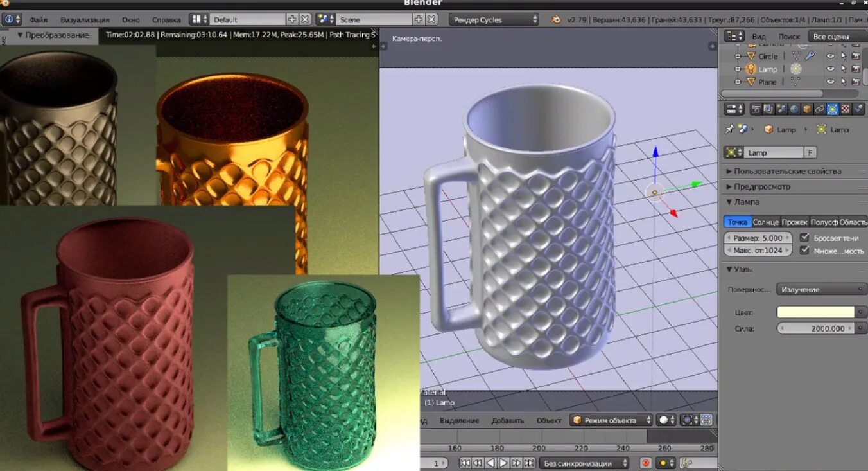Click the Circle modifier wrench icon

point(810,56)
